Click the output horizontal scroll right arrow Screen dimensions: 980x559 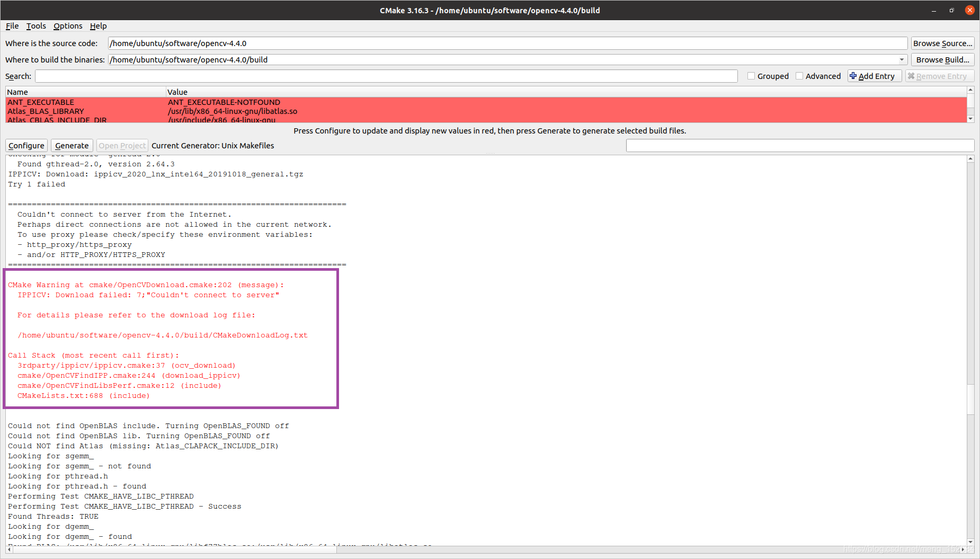pyautogui.click(x=963, y=549)
